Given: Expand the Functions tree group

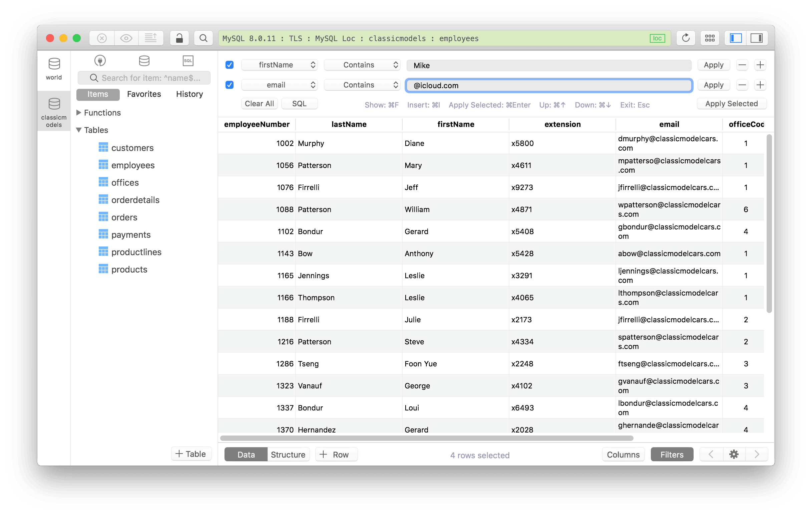Looking at the screenshot, I should [79, 113].
